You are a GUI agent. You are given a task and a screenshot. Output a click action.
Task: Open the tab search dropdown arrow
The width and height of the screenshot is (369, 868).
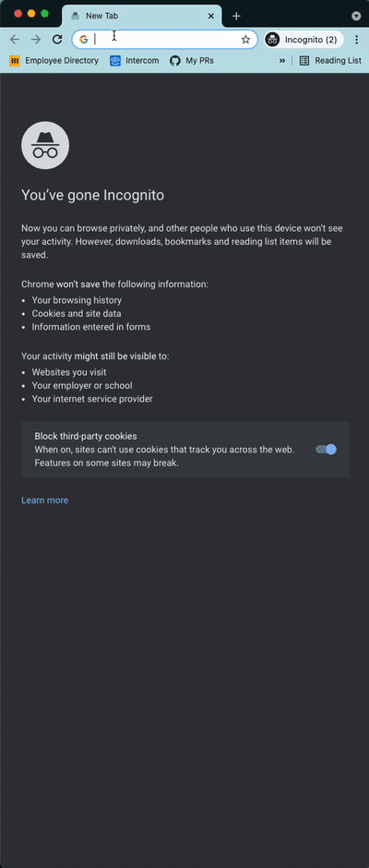pos(356,16)
